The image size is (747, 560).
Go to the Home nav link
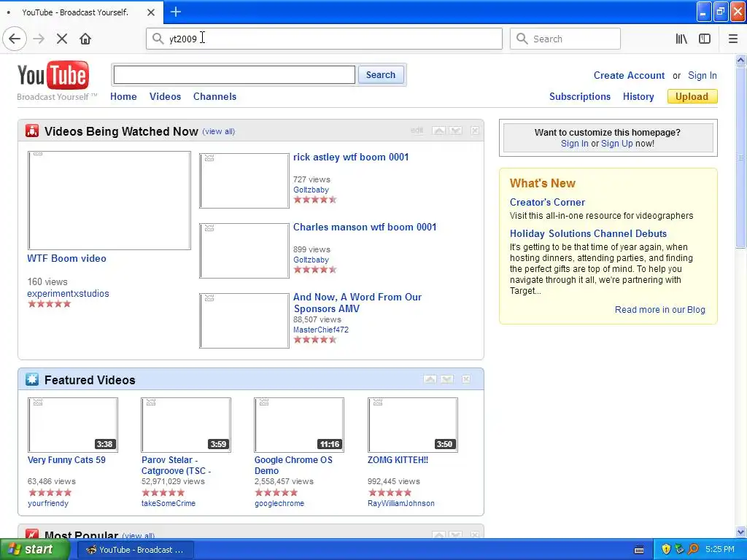(x=123, y=97)
